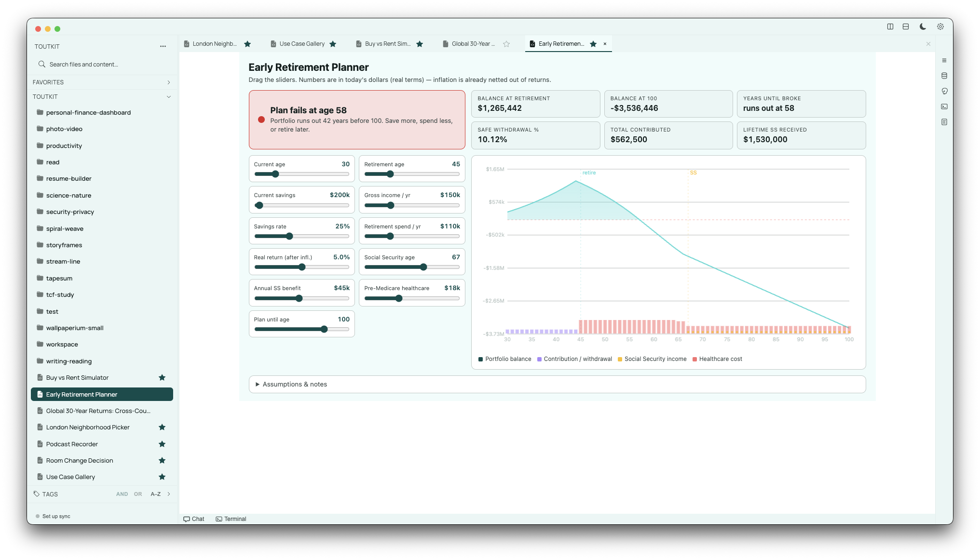
Task: Unstar the London Neighb... tab
Action: tap(247, 44)
